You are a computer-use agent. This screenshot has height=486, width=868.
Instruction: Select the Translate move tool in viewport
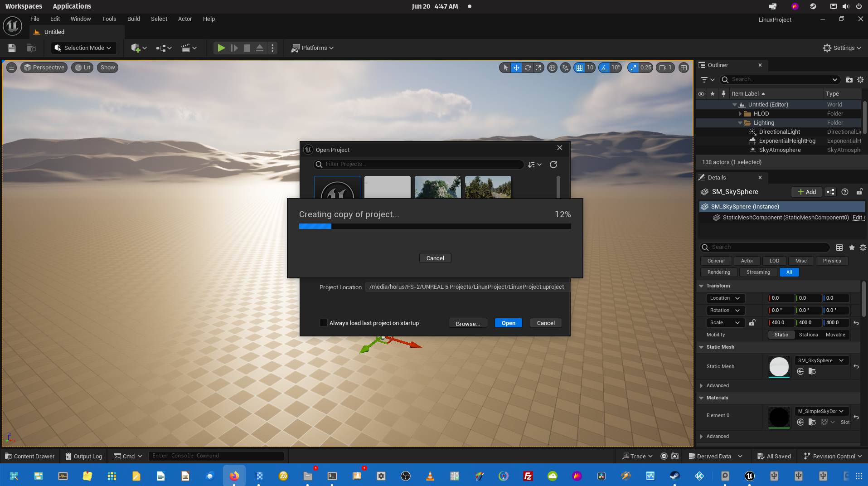pyautogui.click(x=516, y=68)
